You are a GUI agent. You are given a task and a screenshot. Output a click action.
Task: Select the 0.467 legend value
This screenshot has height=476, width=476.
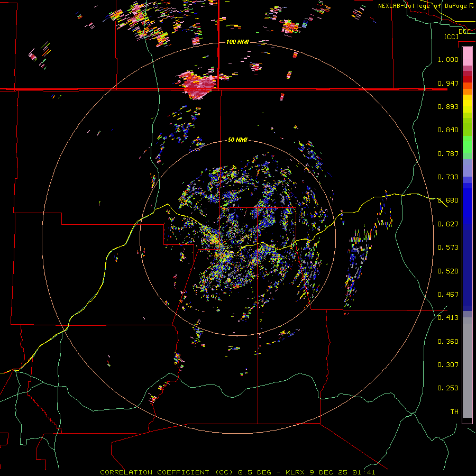tap(448, 295)
